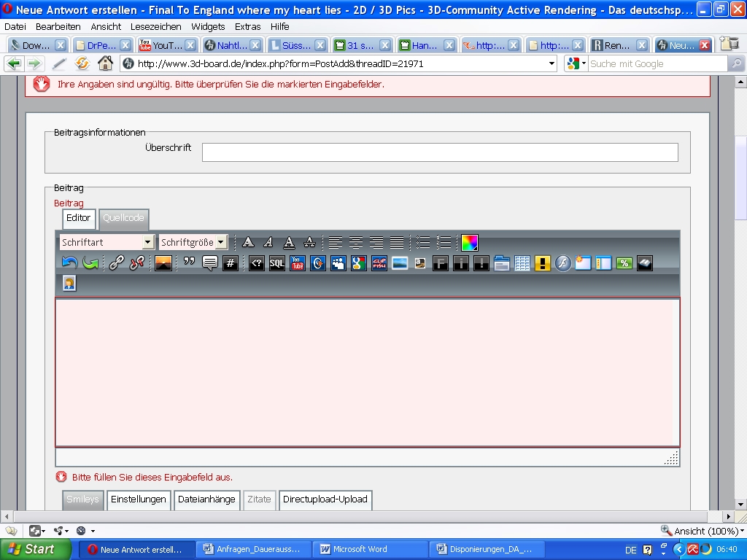
Task: Click the speech bubble icon
Action: coord(209,262)
